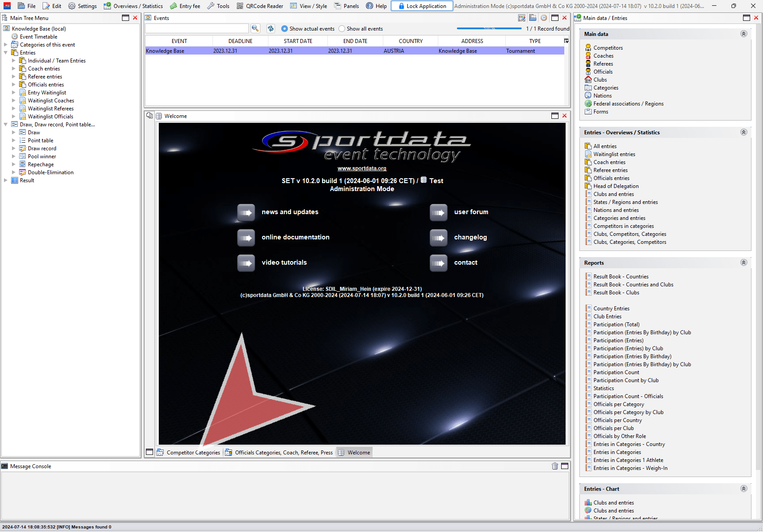Click the column chooser icon in events table
The width and height of the screenshot is (763, 532).
pos(566,41)
